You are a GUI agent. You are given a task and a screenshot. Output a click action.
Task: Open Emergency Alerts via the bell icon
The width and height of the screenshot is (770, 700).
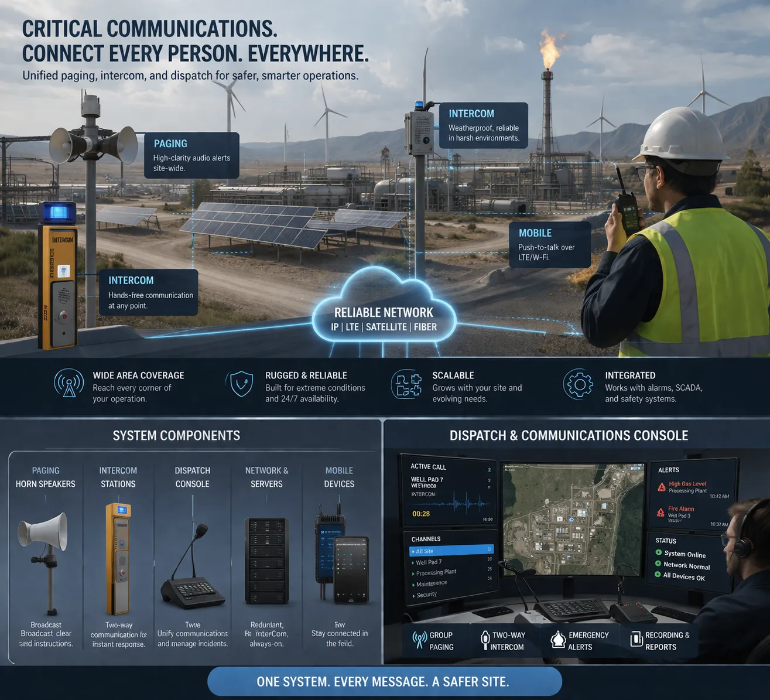[557, 639]
